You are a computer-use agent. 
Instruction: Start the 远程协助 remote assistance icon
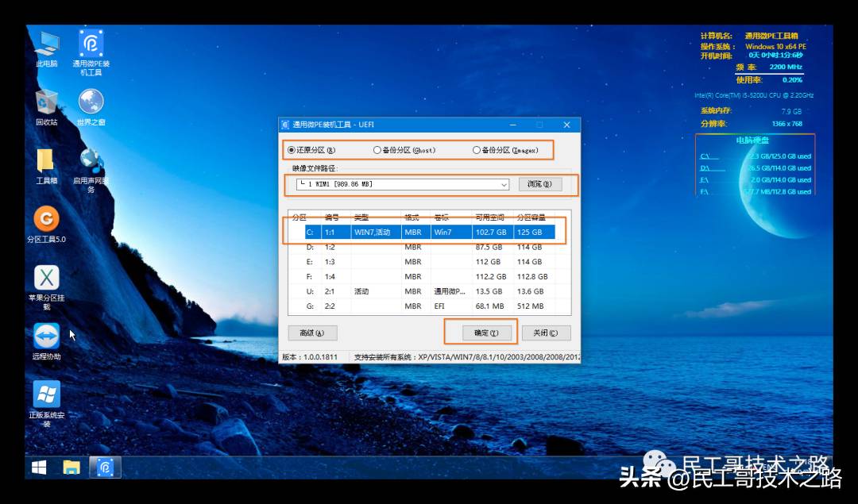point(47,341)
